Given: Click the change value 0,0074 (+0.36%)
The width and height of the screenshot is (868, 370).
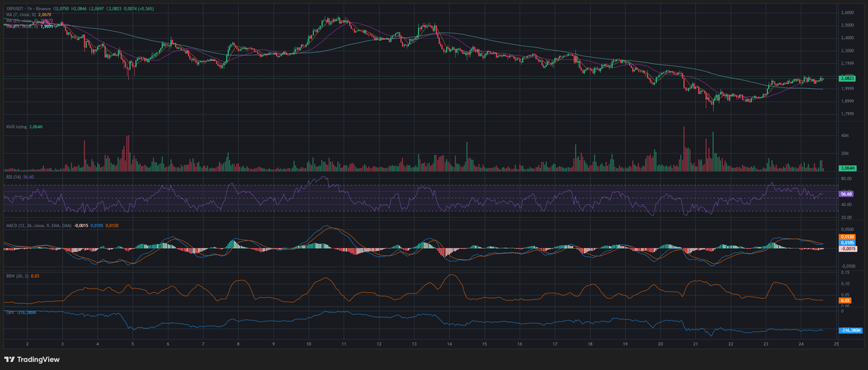Looking at the screenshot, I should tap(139, 9).
